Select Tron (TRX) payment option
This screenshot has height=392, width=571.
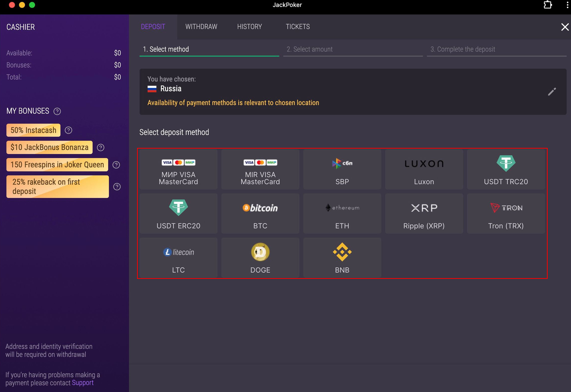click(x=506, y=214)
